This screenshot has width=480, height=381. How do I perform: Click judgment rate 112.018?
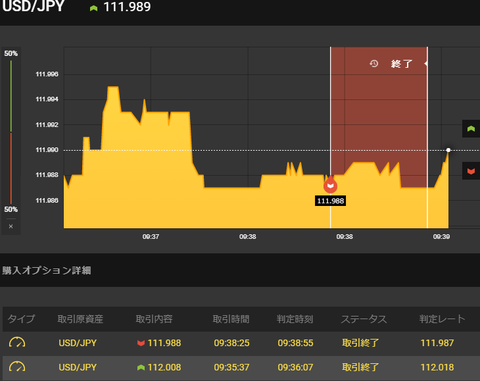tap(437, 367)
